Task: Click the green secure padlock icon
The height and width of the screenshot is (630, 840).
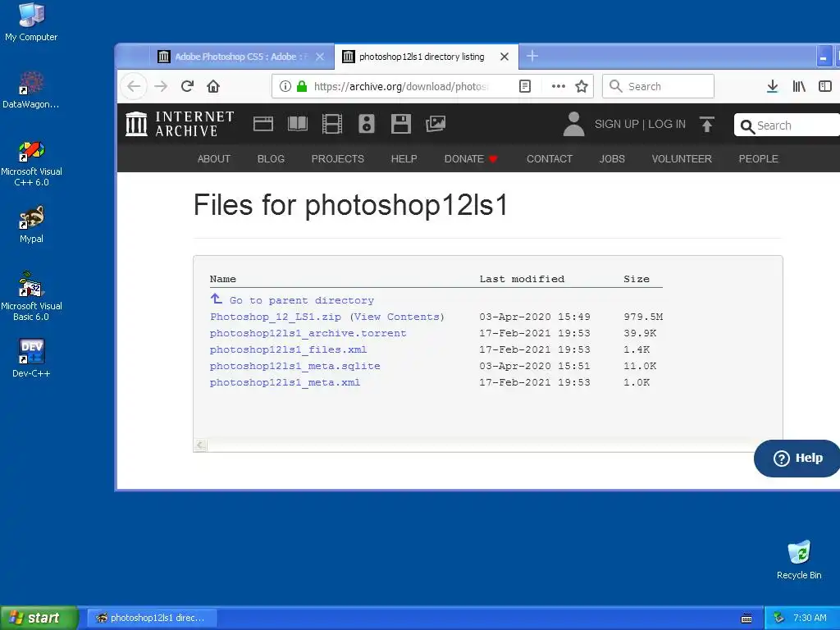Action: 302,86
